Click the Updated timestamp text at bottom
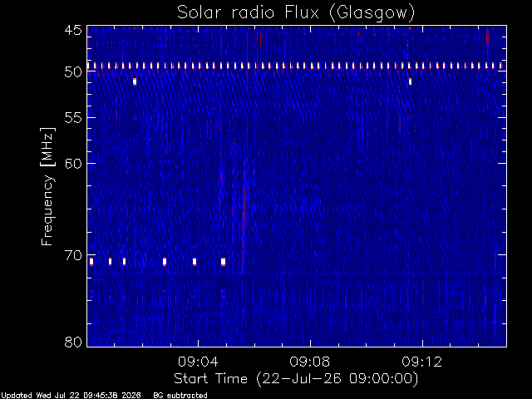The width and height of the screenshot is (532, 399). click(71, 396)
